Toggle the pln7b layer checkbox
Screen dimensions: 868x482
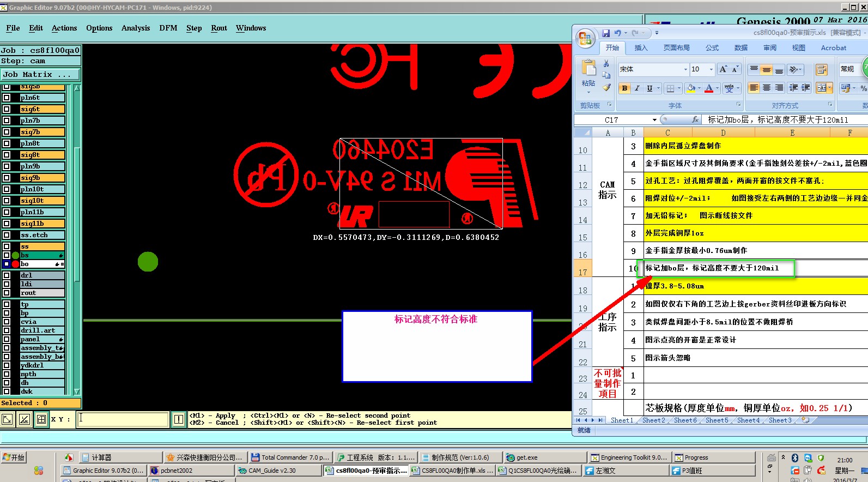[x=7, y=120]
